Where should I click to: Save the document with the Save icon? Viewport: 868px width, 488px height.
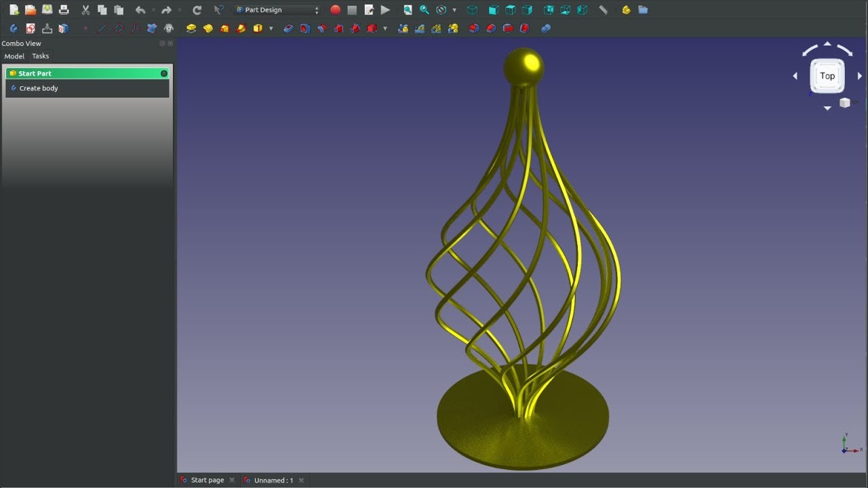[x=47, y=10]
